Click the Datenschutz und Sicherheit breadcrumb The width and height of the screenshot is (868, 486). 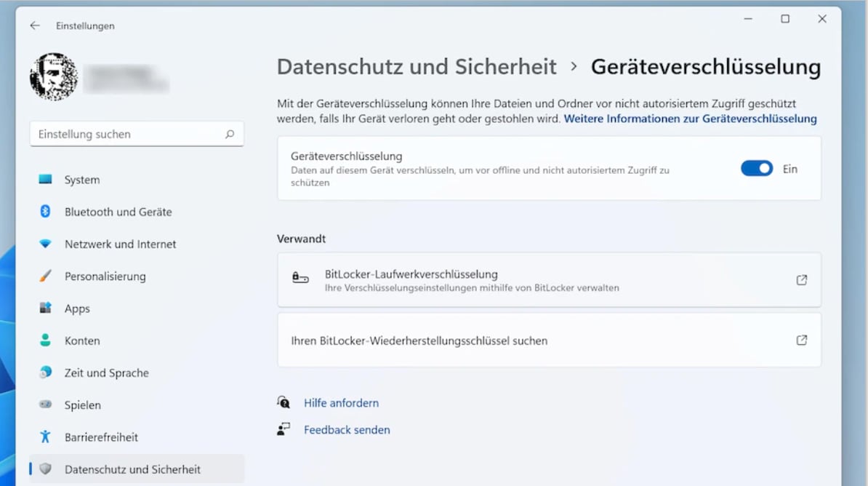(x=414, y=66)
